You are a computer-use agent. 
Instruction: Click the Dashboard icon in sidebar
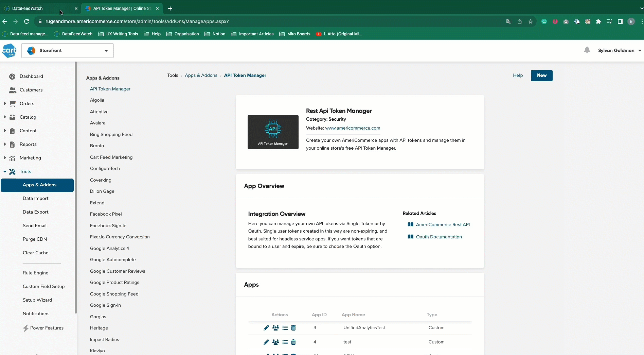pos(12,77)
